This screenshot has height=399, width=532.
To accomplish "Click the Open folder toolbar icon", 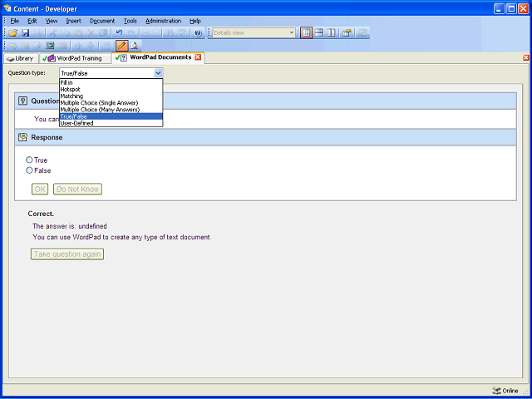I will [x=13, y=33].
